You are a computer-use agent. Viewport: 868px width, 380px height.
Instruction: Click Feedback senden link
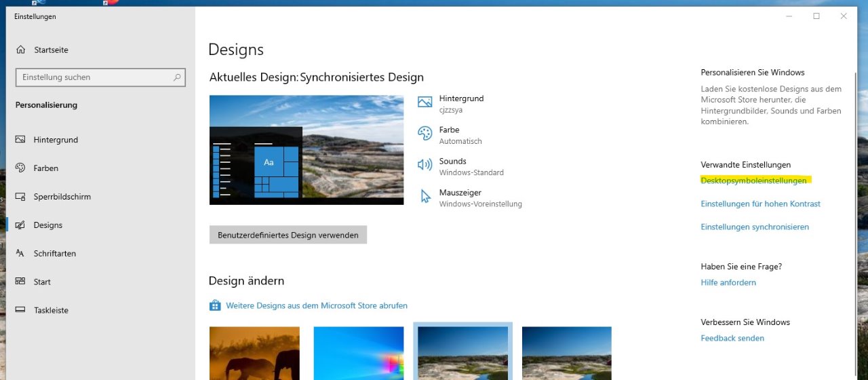(732, 338)
